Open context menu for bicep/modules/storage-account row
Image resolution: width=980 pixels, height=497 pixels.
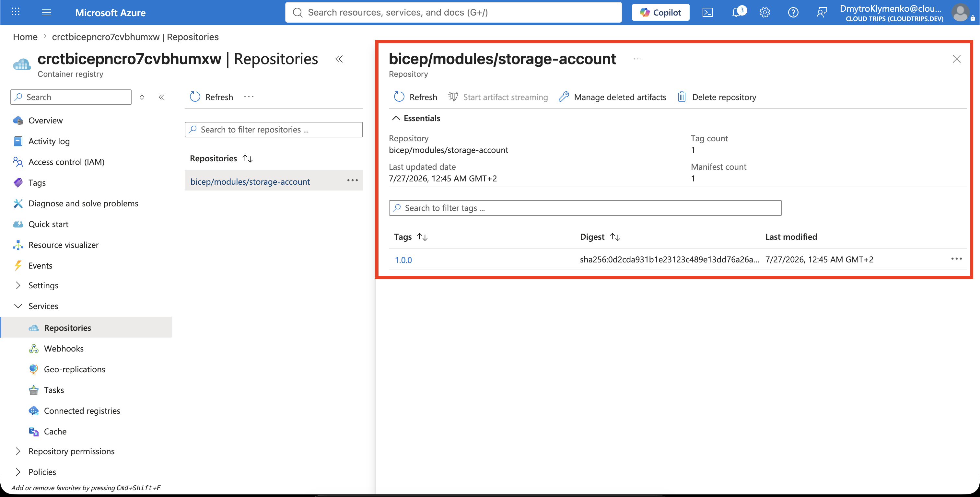tap(352, 180)
